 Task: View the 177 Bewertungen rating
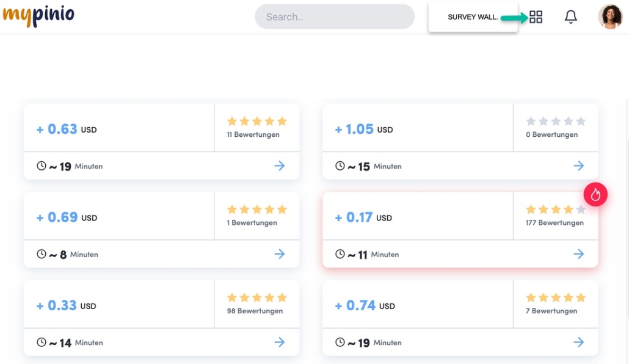[x=555, y=209]
